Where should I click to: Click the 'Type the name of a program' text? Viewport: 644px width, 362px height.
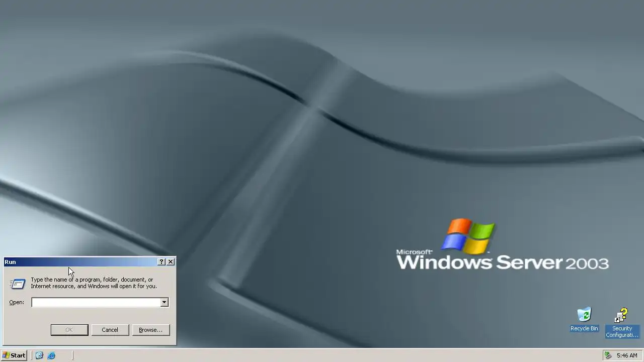coord(94,283)
